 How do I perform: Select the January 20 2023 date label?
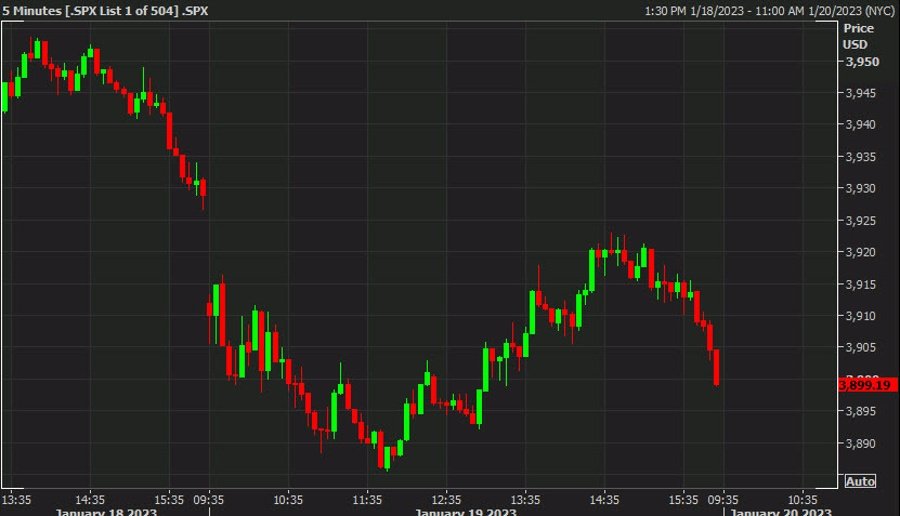(780, 512)
